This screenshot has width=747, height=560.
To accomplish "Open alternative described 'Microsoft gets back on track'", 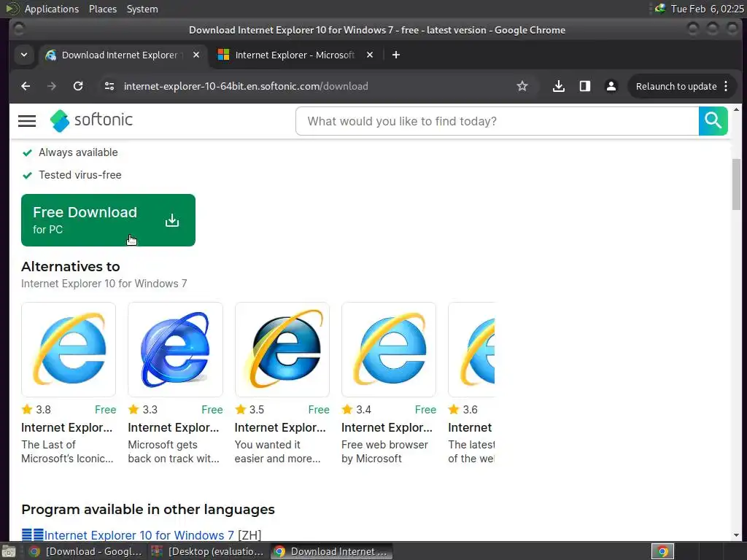I will click(x=174, y=451).
